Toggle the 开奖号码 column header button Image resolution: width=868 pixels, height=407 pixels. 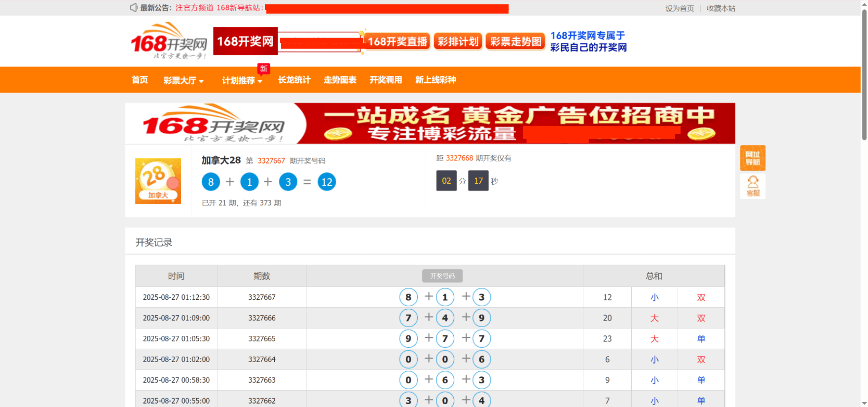442,276
